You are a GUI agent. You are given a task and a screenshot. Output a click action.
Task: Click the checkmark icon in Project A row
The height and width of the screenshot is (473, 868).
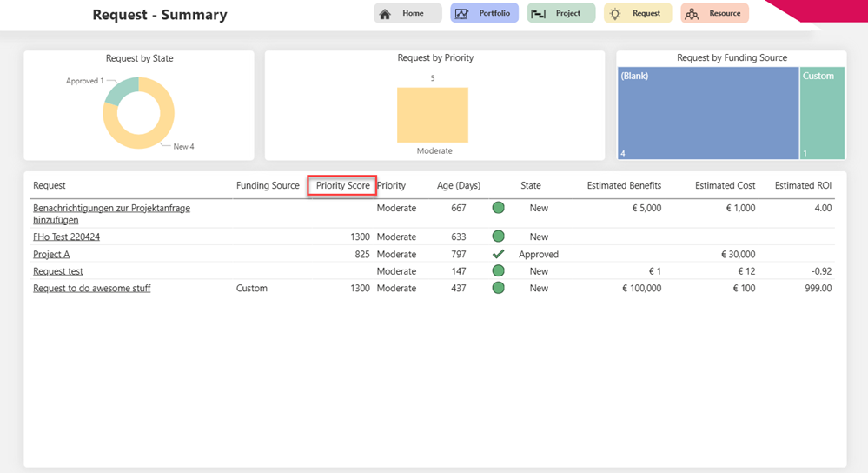click(498, 254)
